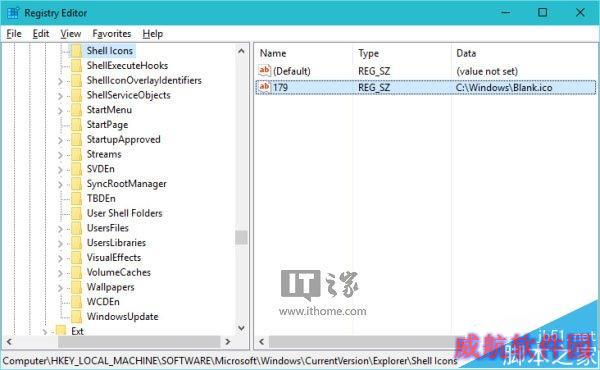This screenshot has width=600, height=370.
Task: Click the Ext folder icon
Action: pyautogui.click(x=61, y=331)
